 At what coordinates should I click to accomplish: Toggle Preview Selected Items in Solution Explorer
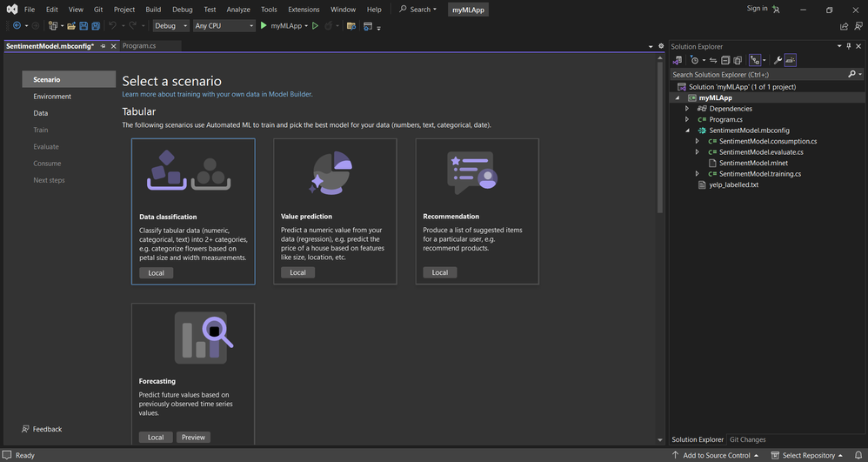(x=791, y=60)
